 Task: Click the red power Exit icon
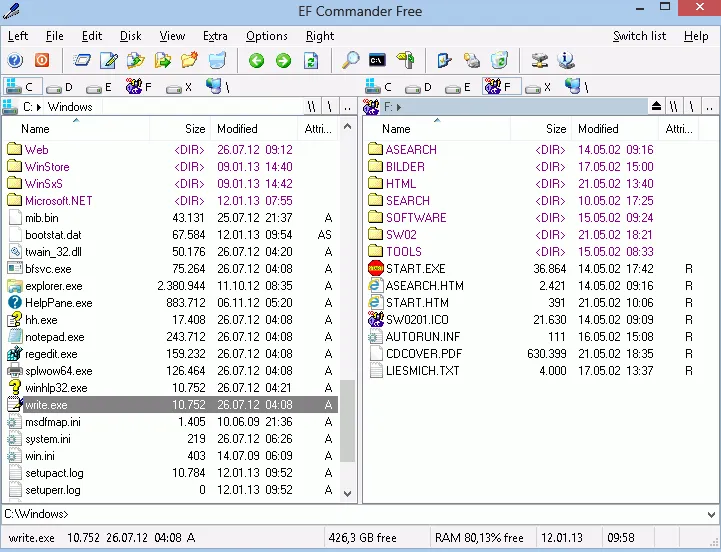coord(42,60)
